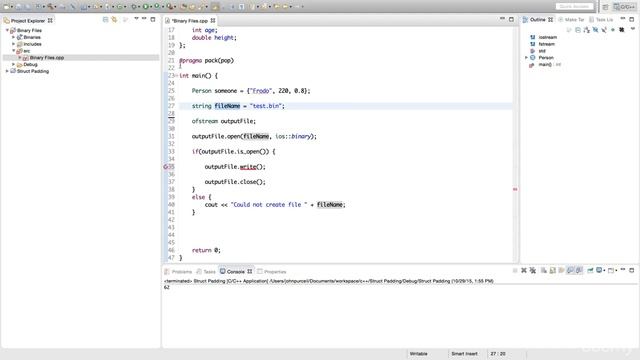640x360 pixels.
Task: Switch to the Console tab
Action: coord(236,271)
